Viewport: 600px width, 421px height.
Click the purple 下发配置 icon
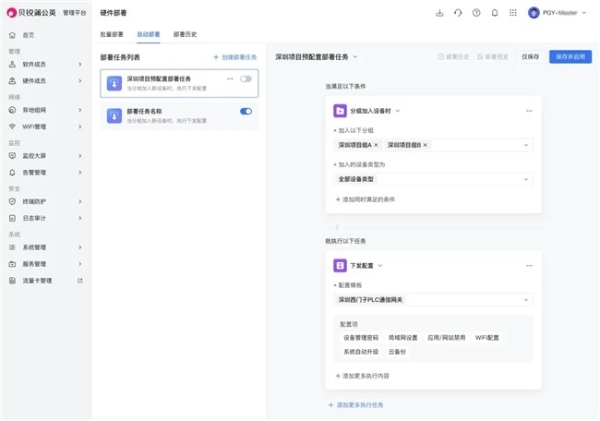click(x=340, y=266)
